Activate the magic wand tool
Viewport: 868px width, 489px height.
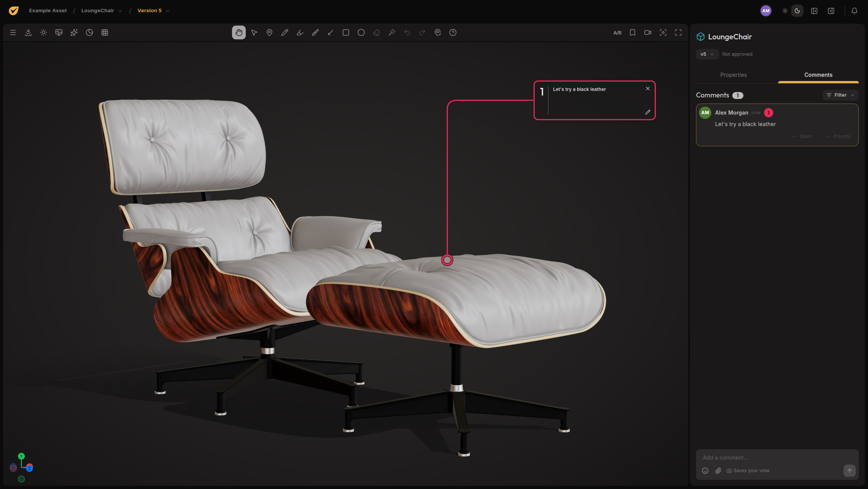click(x=392, y=32)
